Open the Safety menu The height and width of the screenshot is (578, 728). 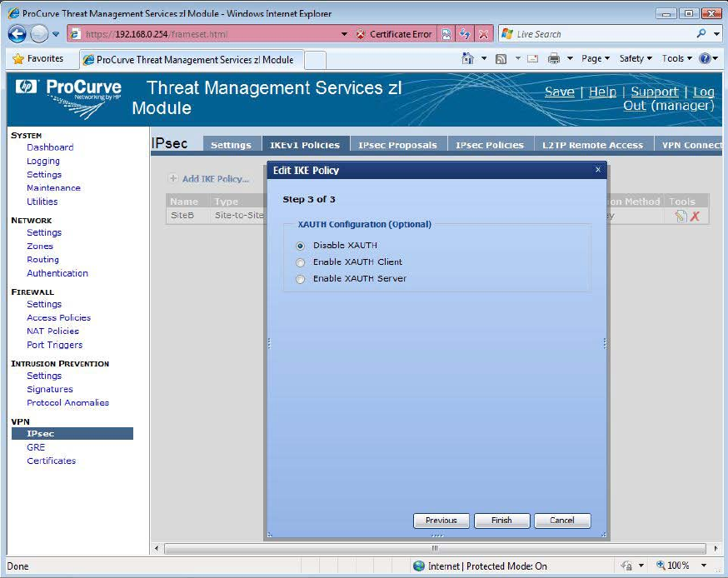(636, 58)
